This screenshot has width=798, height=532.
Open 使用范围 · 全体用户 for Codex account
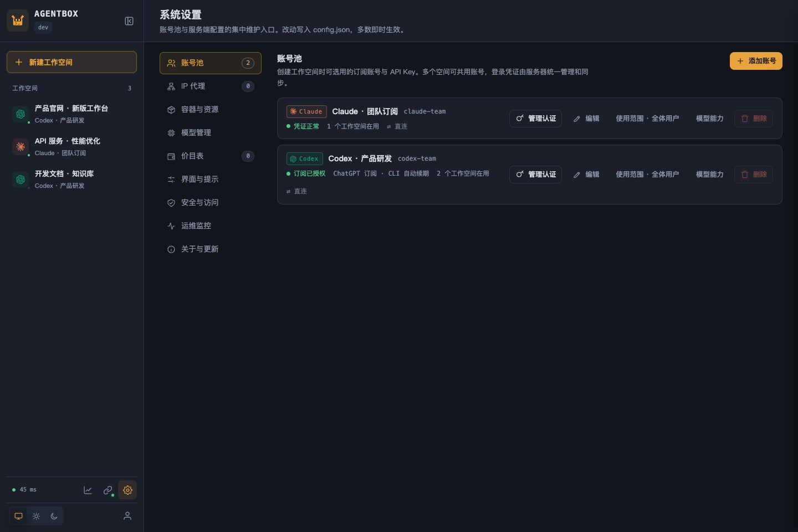tap(647, 175)
